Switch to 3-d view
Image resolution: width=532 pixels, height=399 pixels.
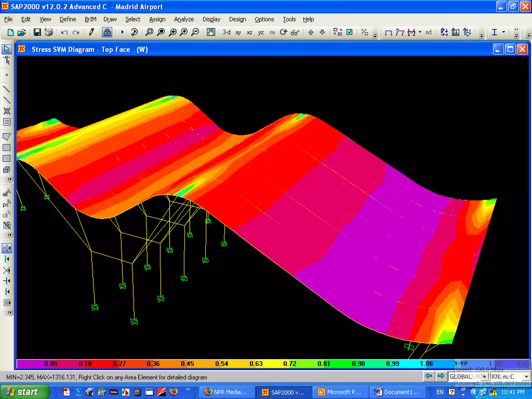pos(226,32)
